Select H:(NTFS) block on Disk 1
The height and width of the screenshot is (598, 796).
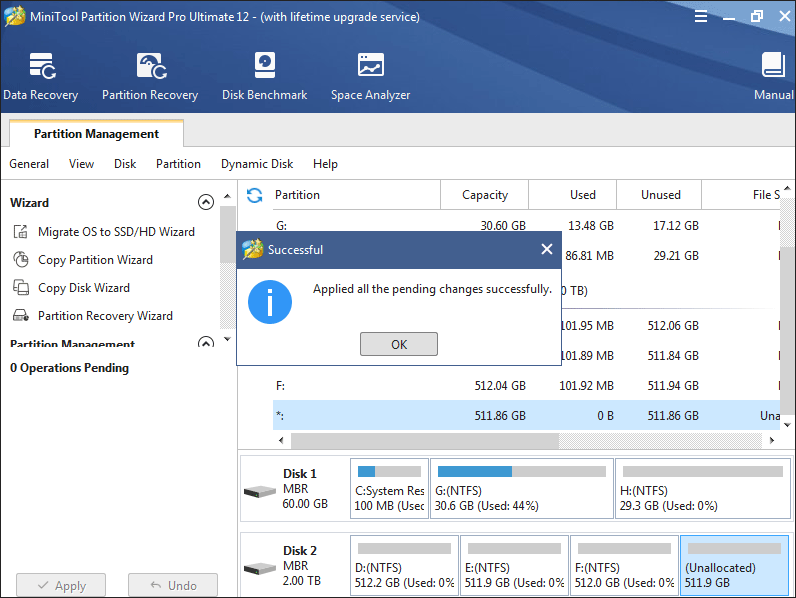[x=703, y=488]
